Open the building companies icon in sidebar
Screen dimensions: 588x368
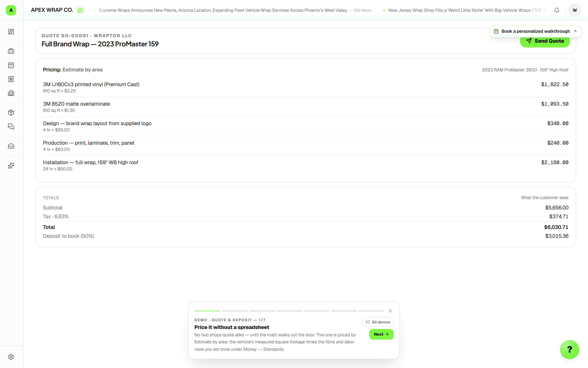[11, 93]
